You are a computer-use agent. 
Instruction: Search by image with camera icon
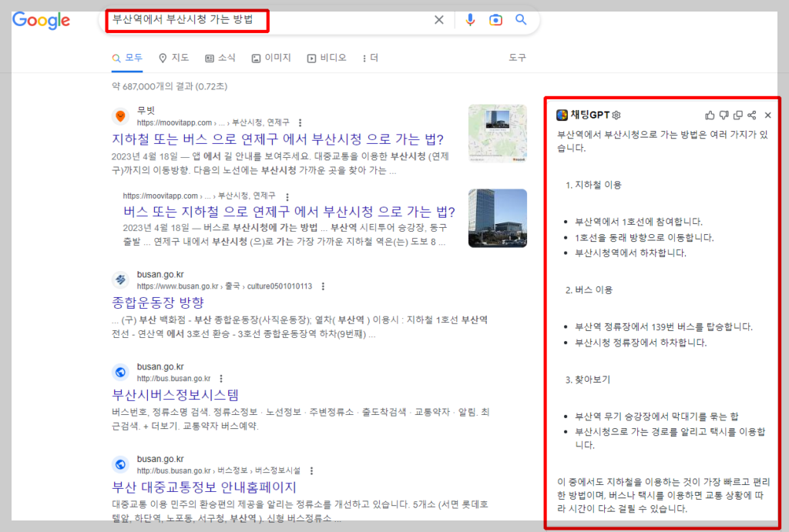point(495,19)
